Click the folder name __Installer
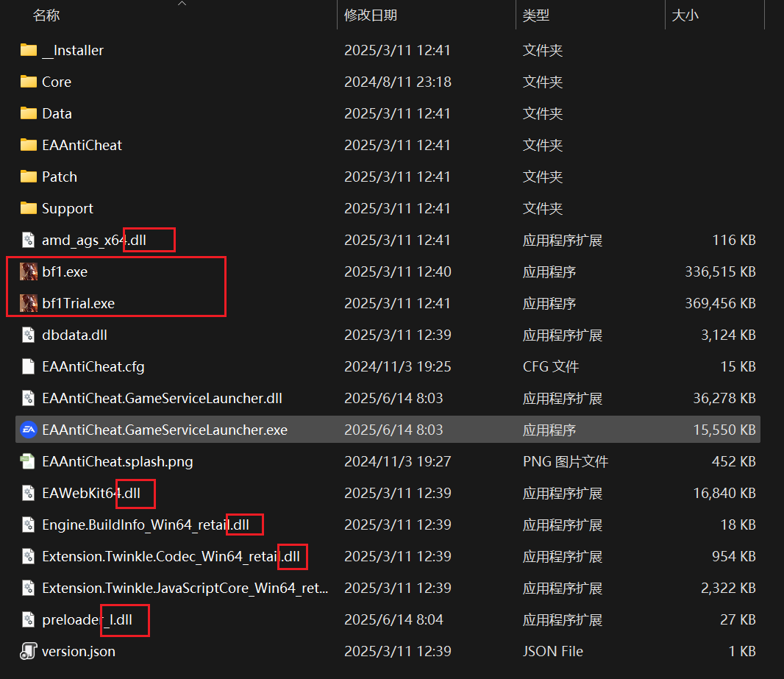Screen dimensions: 784x679 [x=73, y=51]
